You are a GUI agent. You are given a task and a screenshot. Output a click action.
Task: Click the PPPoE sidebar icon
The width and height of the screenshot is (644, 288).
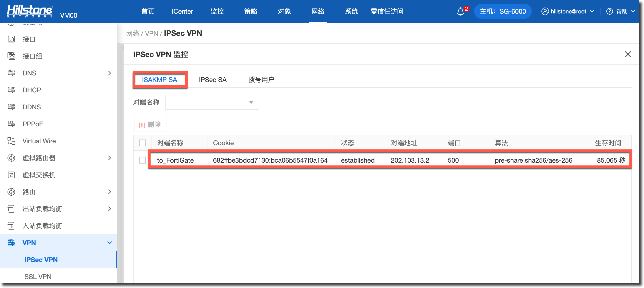[11, 124]
